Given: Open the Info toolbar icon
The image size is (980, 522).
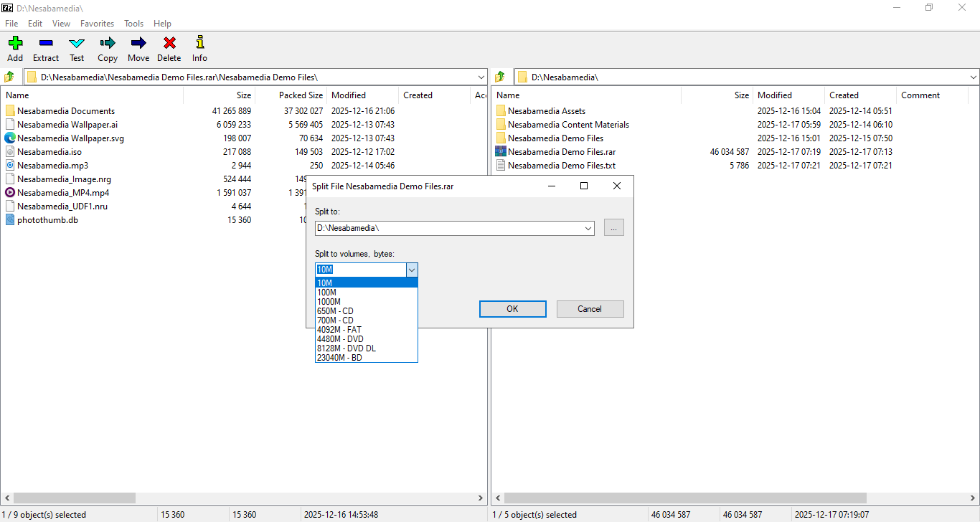Looking at the screenshot, I should (x=199, y=44).
